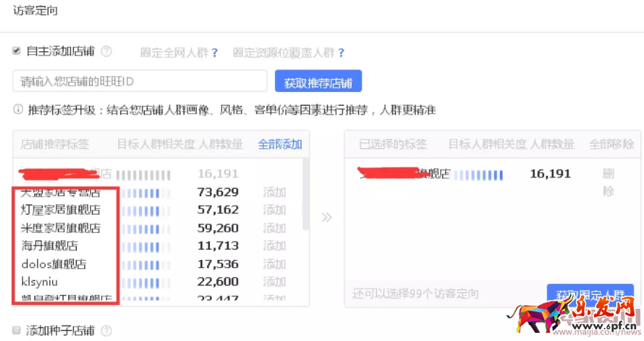Click 全部添加 to add all shops
Screen dimensions: 644x341
coord(279,144)
